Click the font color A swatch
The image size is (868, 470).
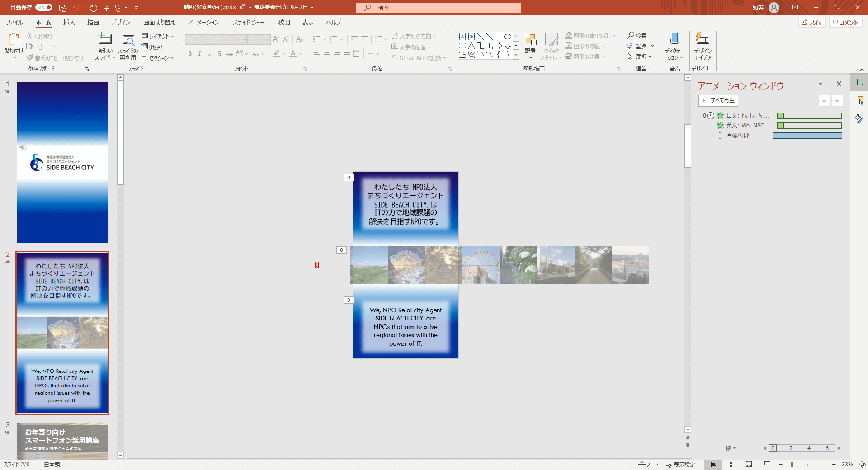(x=293, y=54)
